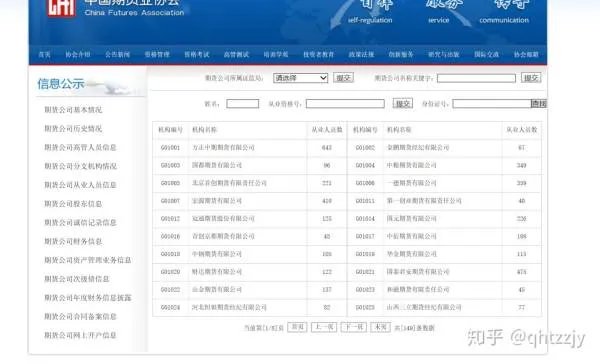Click the left 机构名称 column header
Screen dimensions: 600x364
pyautogui.click(x=204, y=130)
